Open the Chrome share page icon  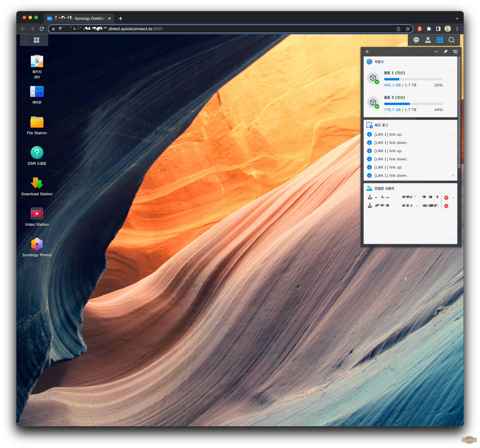tap(398, 29)
